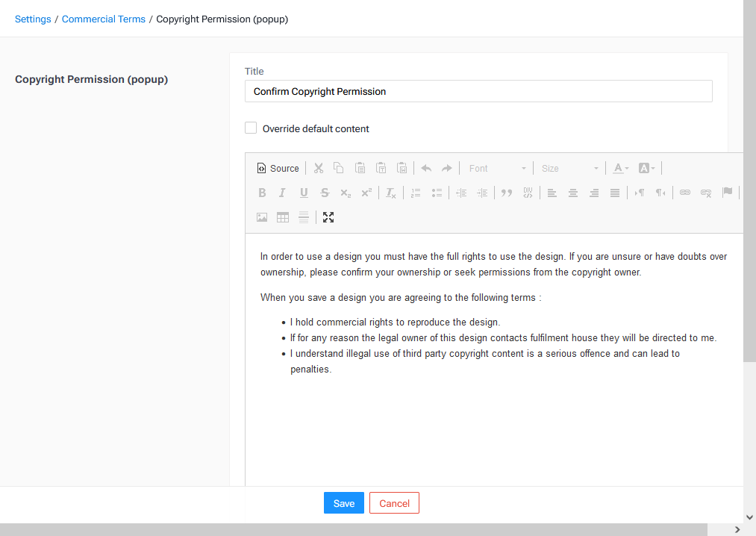This screenshot has height=536, width=756.
Task: Toggle Superscript formatting
Action: click(366, 193)
